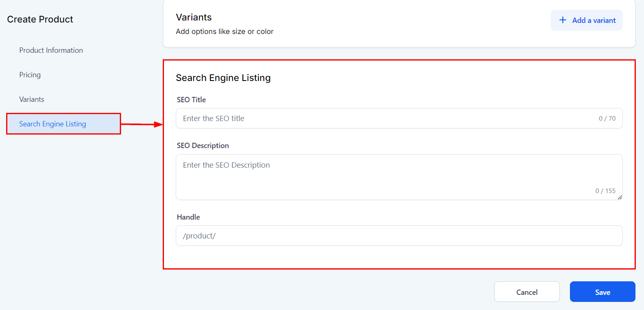Focus the SEO Title input field
Image resolution: width=644 pixels, height=310 pixels.
(384, 119)
